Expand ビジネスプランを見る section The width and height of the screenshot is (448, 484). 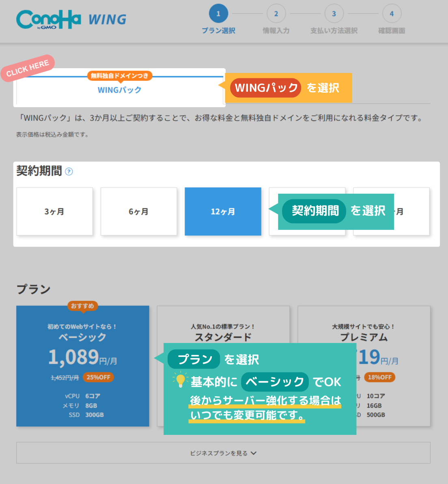pyautogui.click(x=219, y=453)
